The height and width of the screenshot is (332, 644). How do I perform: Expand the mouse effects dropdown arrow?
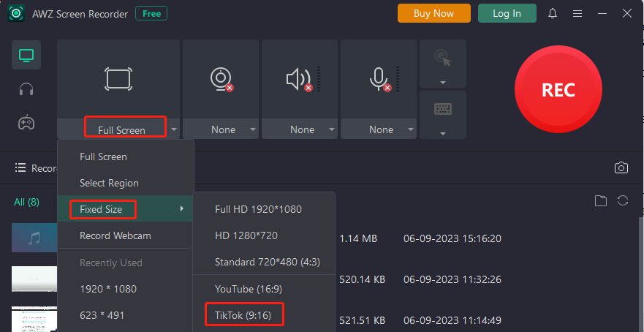point(443,83)
